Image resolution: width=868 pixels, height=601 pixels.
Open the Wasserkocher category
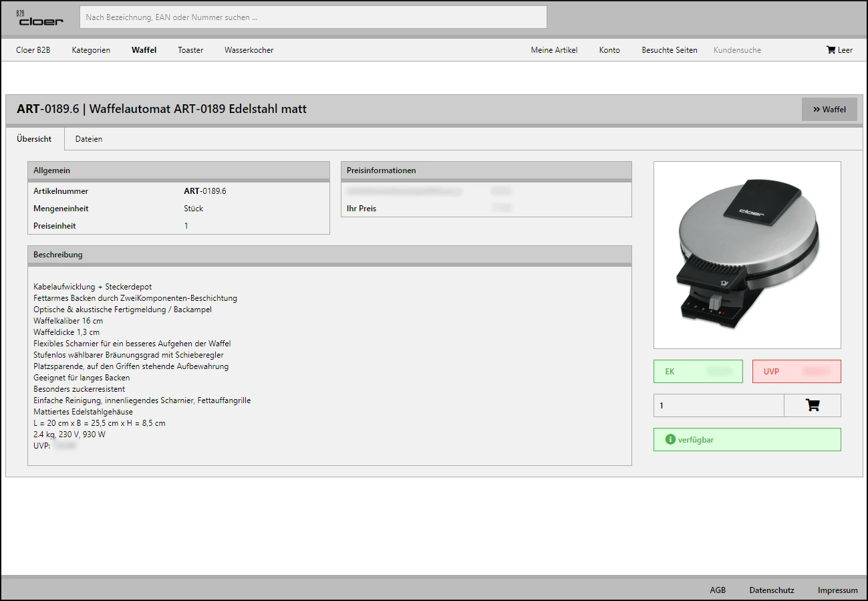click(249, 50)
